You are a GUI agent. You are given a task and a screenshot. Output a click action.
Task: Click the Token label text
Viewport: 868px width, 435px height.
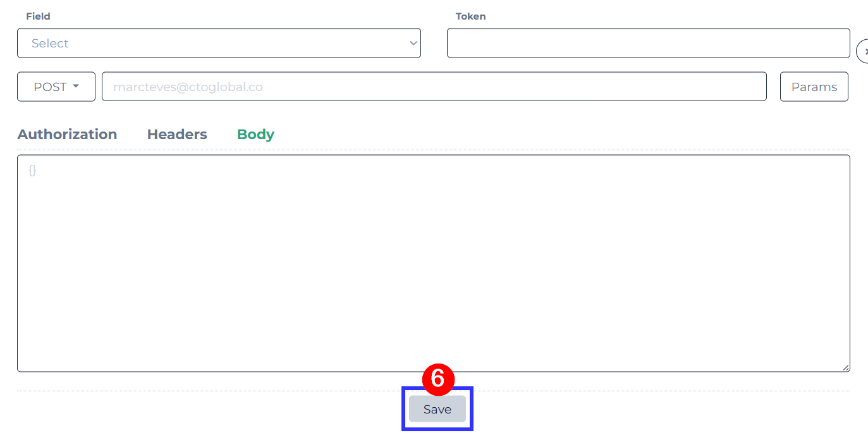(471, 16)
